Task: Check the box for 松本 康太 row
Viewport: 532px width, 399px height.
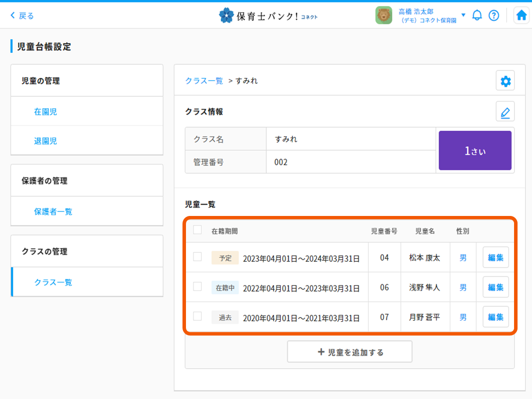Action: pos(197,257)
